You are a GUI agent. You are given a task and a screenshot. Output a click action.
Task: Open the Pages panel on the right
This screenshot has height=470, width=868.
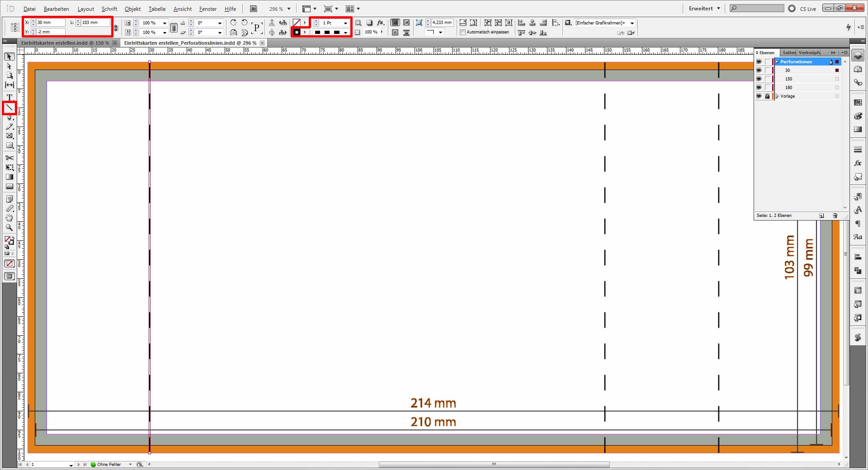[788, 52]
